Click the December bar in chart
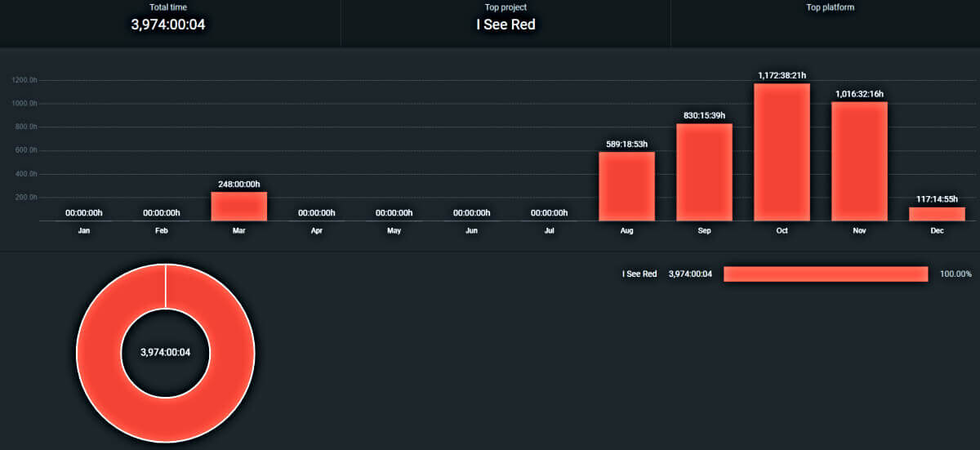Image resolution: width=980 pixels, height=450 pixels. [938, 214]
